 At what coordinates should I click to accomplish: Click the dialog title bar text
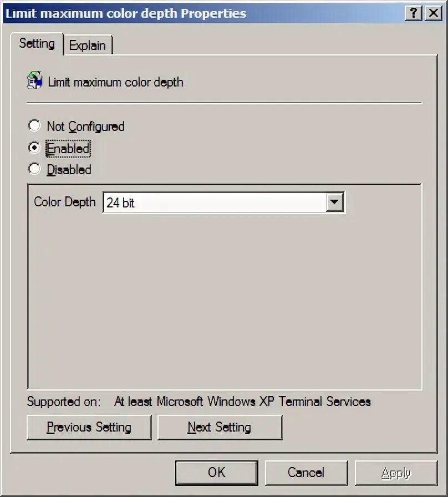pos(126,13)
